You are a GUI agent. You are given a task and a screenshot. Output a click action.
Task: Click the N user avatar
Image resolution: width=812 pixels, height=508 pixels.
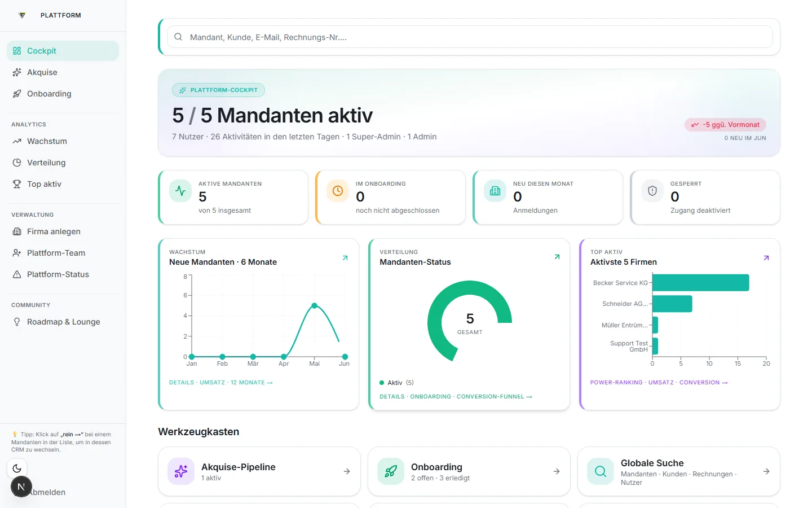(x=21, y=487)
